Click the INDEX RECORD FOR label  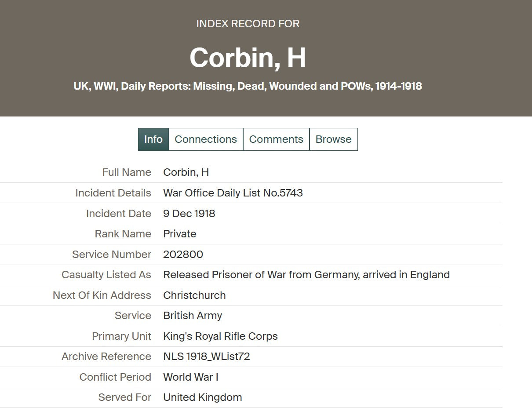click(248, 24)
